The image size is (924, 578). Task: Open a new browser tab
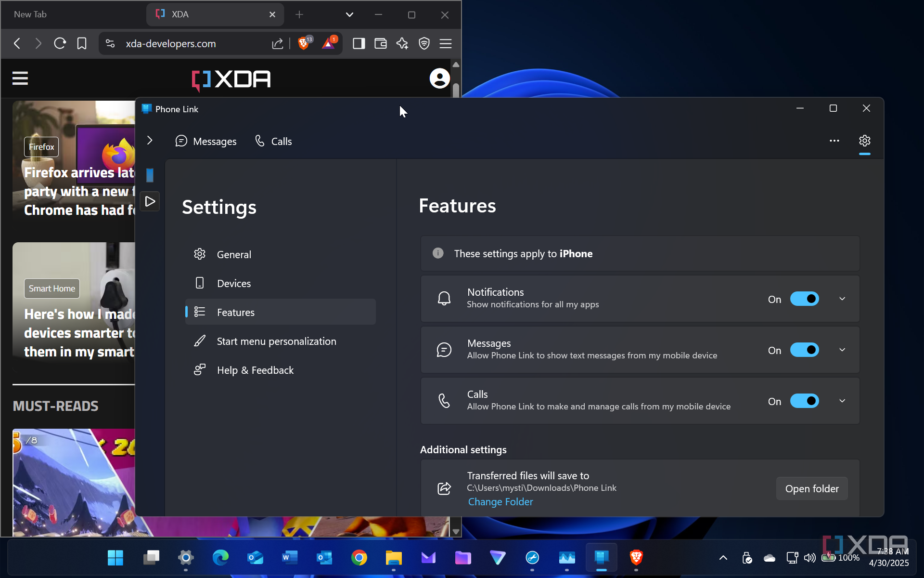click(299, 15)
